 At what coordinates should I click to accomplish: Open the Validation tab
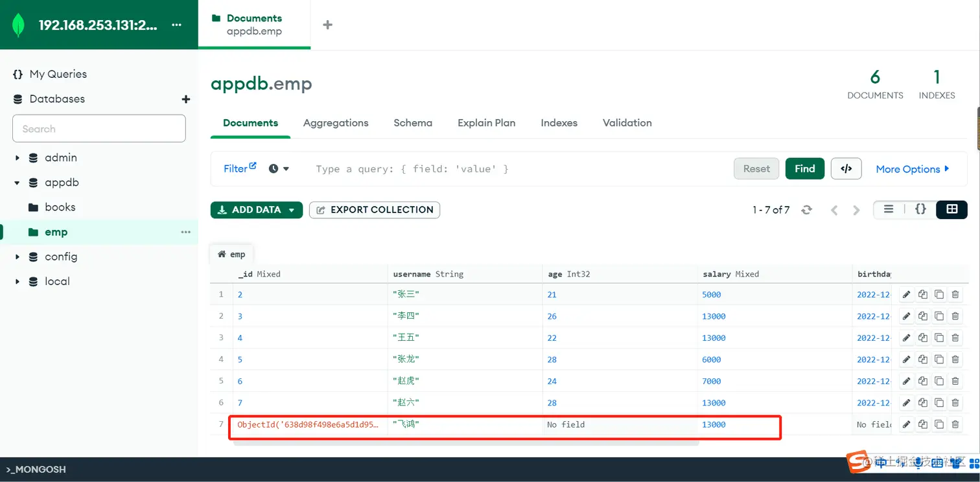coord(627,123)
